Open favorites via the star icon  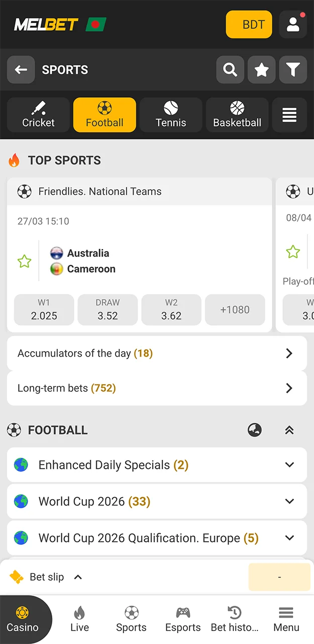[x=261, y=69]
